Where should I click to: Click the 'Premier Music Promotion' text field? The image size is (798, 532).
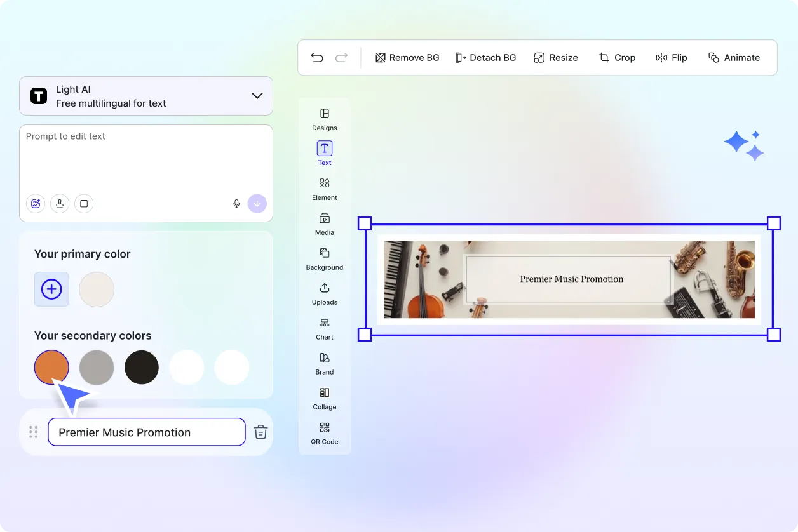pos(147,432)
